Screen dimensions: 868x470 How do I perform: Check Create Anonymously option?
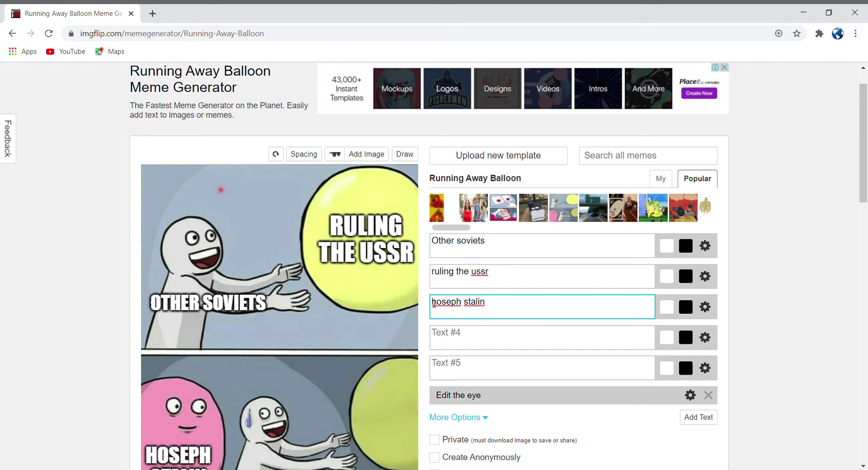pyautogui.click(x=434, y=457)
